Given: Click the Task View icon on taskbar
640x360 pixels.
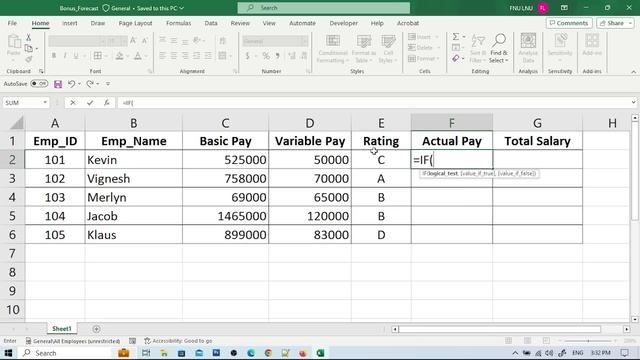Looking at the screenshot, I should (x=146, y=353).
